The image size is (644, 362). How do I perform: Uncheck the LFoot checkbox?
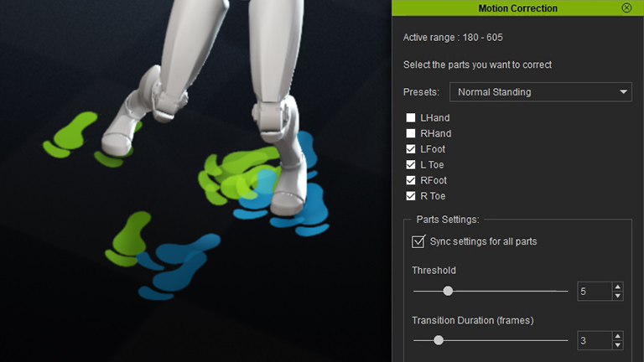click(x=411, y=149)
